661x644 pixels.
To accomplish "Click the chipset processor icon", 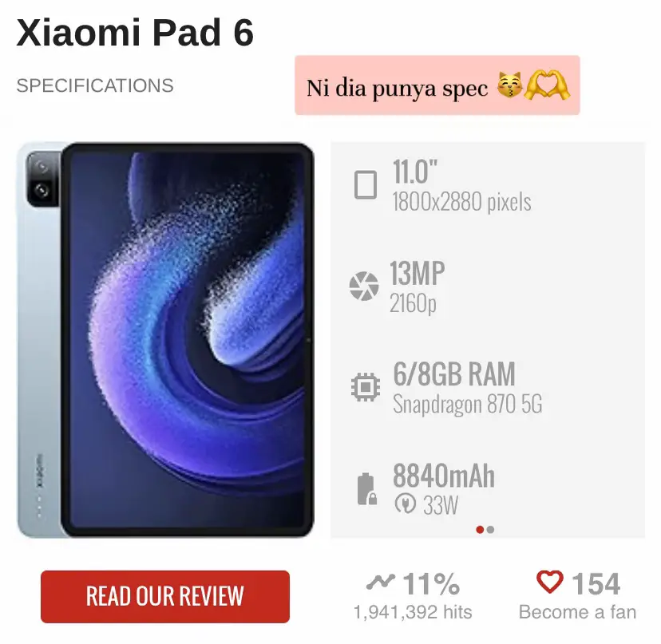I will tap(365, 387).
